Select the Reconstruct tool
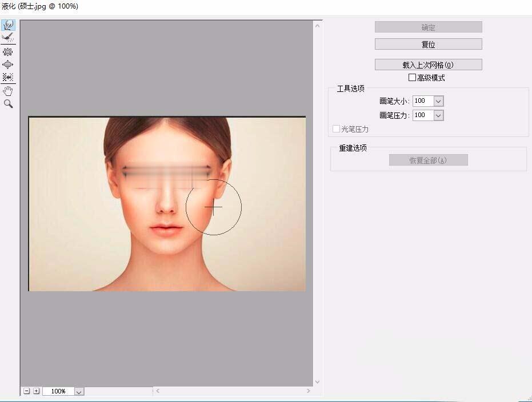Viewport: 532px width, 402px height. 8,37
